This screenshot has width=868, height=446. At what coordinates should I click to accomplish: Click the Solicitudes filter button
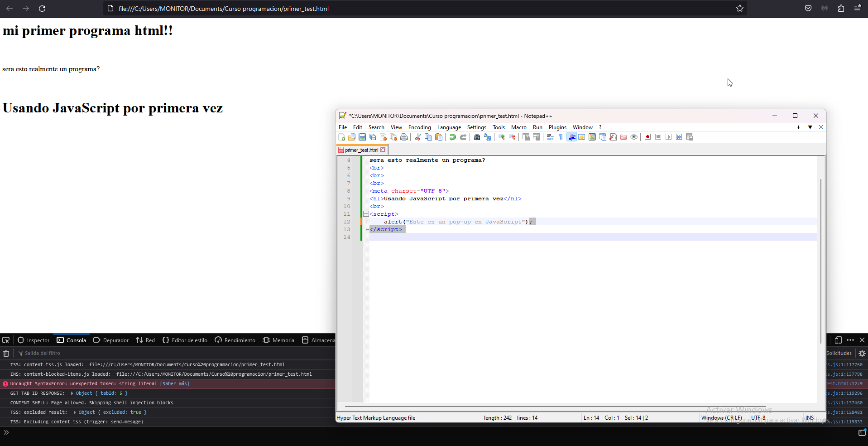click(839, 353)
